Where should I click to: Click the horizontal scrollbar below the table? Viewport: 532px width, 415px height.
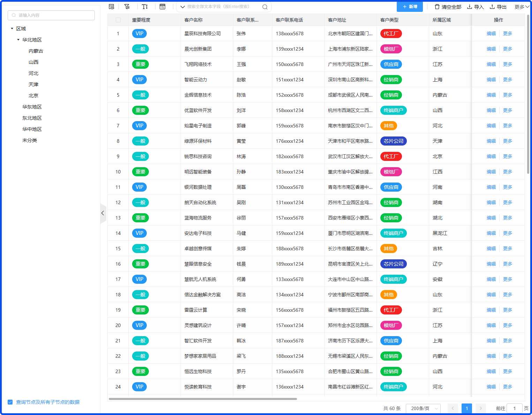coord(203,399)
